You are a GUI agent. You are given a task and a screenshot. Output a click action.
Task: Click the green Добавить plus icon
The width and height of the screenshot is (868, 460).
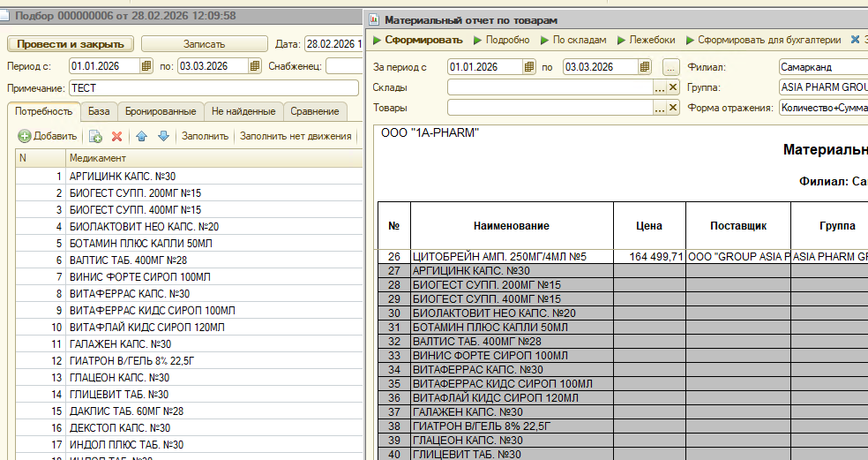[x=25, y=136]
